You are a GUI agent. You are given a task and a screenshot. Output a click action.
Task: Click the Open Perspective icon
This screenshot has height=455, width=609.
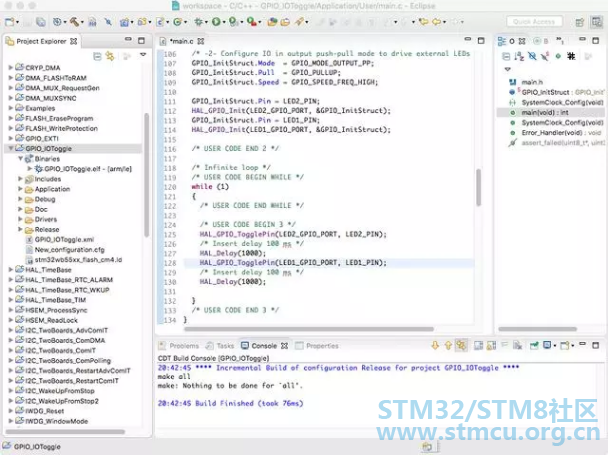[x=580, y=22]
